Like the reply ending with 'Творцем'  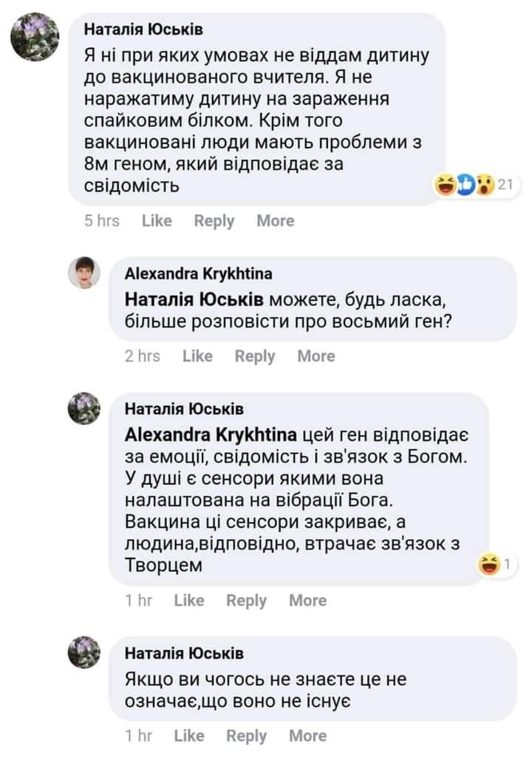click(188, 601)
